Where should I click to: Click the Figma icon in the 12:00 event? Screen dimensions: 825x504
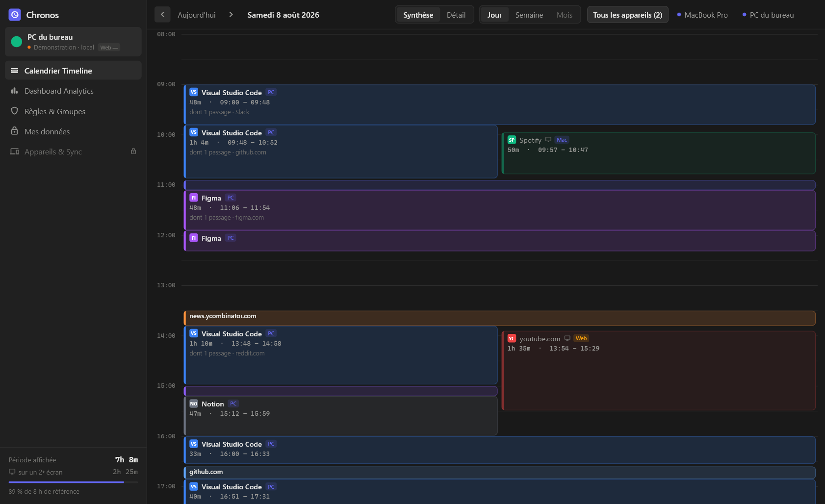(194, 238)
